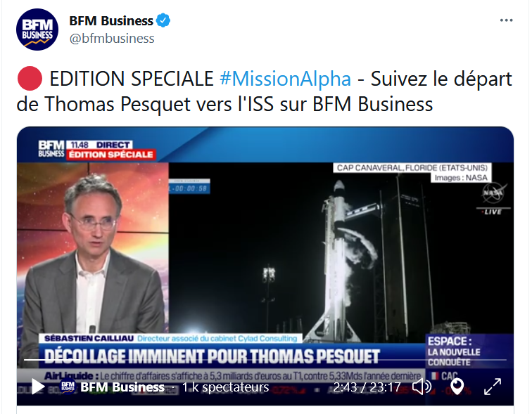This screenshot has width=532, height=414.
Task: Click the Periscope location pin icon
Action: 457,387
